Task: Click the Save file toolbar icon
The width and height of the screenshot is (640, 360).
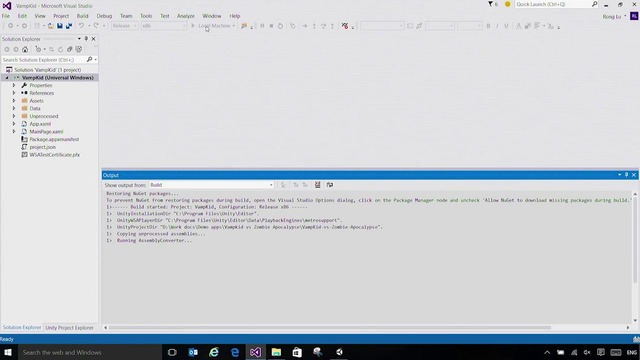Action: 60,26
